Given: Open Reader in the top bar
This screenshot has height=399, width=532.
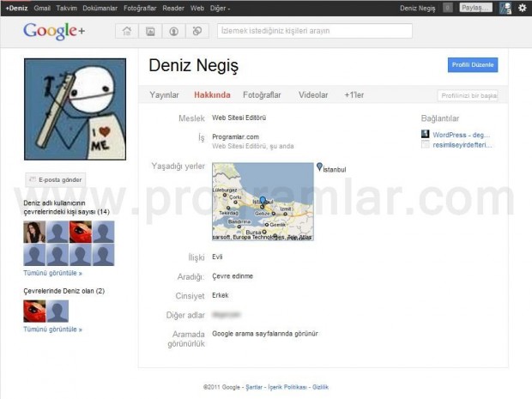Looking at the screenshot, I should [x=173, y=8].
